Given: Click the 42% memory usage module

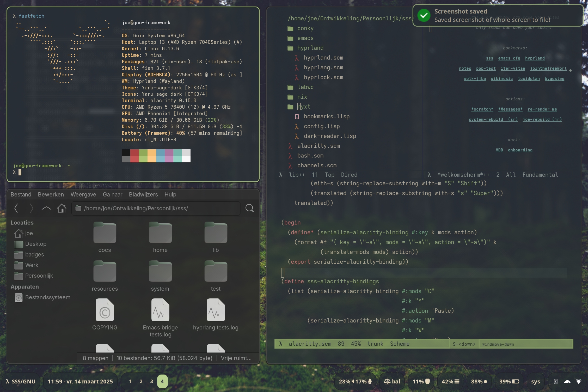Looking at the screenshot, I should click(450, 382).
